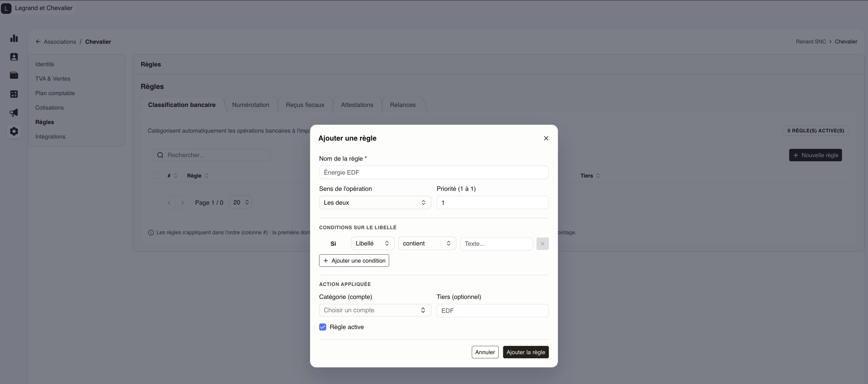Switch to the Relances tab

coord(403,105)
